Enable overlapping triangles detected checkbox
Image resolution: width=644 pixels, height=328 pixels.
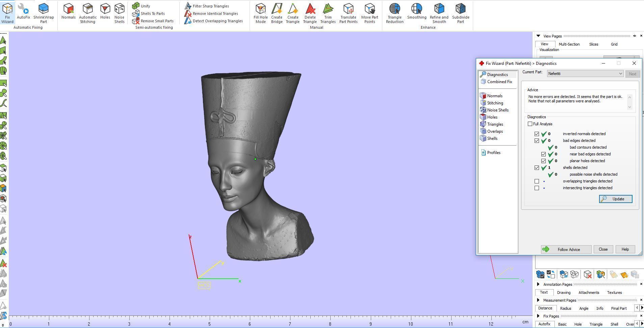pyautogui.click(x=537, y=181)
